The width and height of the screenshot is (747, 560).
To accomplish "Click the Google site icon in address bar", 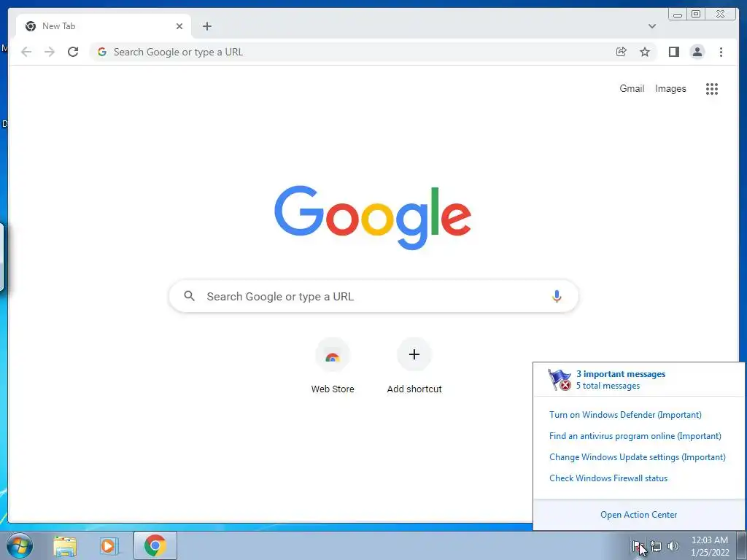I will pos(102,52).
